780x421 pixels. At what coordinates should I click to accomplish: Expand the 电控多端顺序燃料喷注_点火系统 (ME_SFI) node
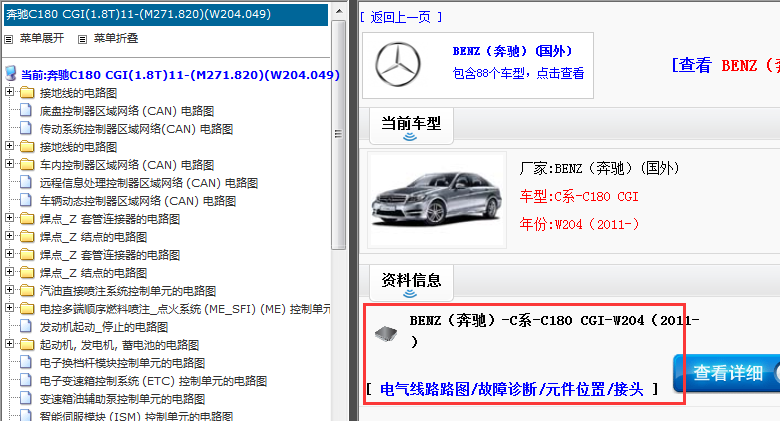click(x=9, y=308)
